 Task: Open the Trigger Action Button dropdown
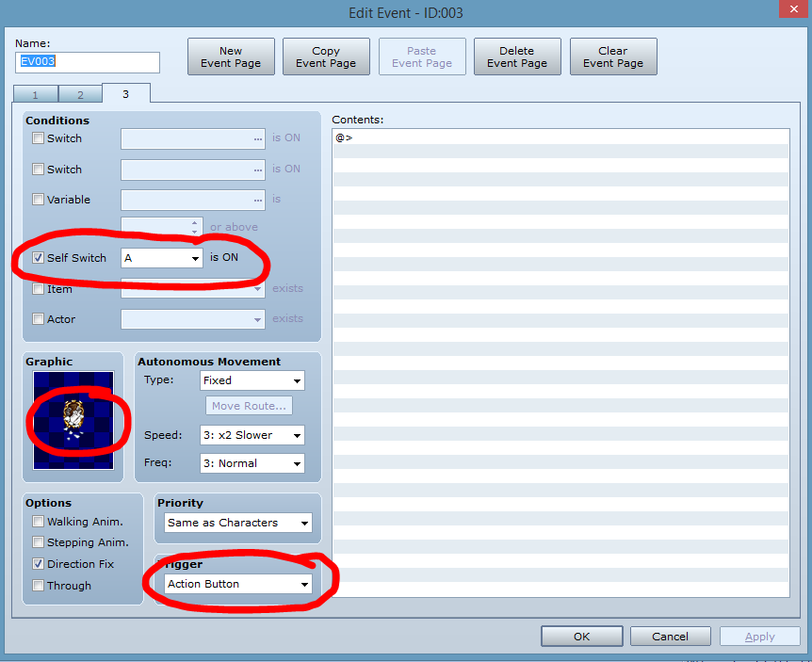point(237,584)
